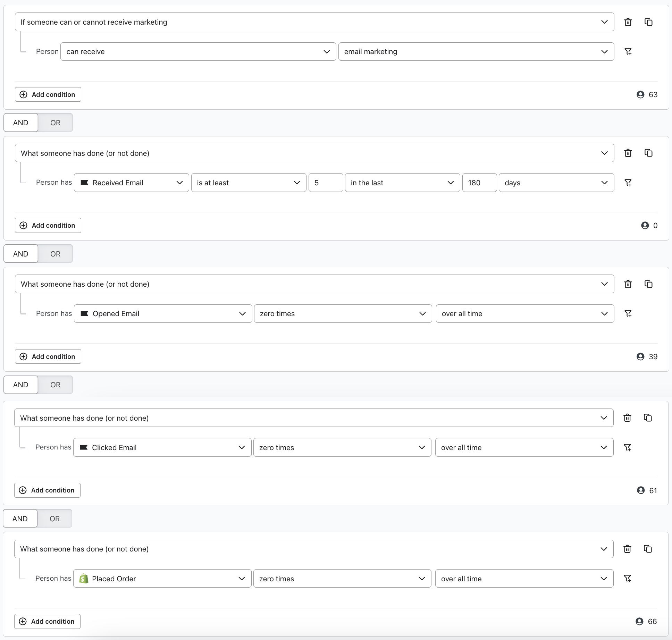Viewport: 672px width, 640px height.
Task: Toggle operator to OR between first and second block
Action: coord(54,123)
